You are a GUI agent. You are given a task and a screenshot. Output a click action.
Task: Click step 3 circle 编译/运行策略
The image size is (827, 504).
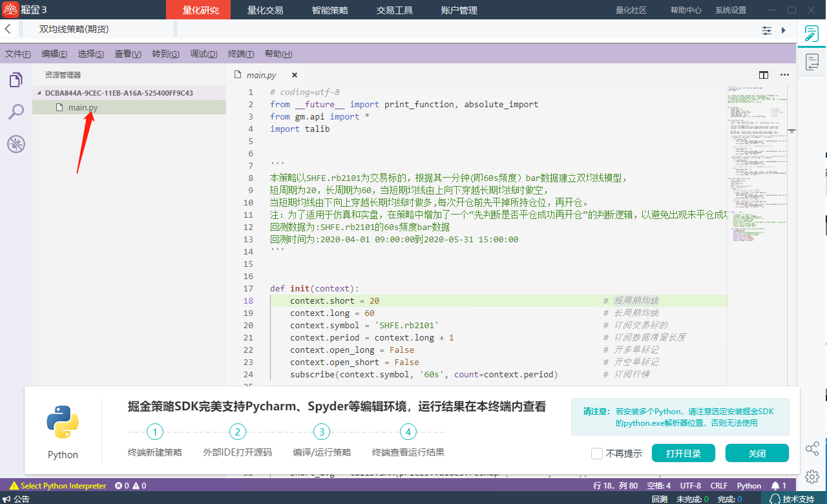click(322, 432)
